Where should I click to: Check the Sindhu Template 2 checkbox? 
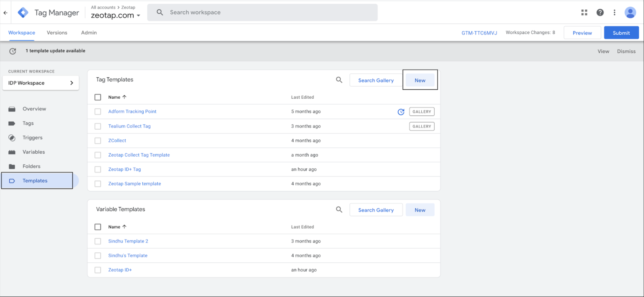click(x=98, y=241)
